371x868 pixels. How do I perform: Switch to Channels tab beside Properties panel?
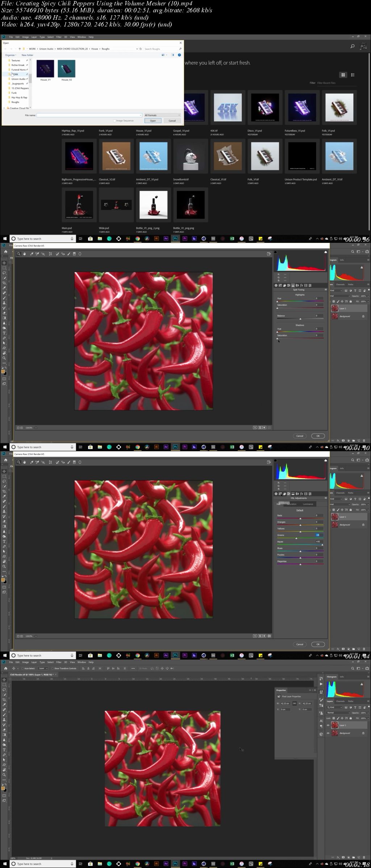click(340, 701)
